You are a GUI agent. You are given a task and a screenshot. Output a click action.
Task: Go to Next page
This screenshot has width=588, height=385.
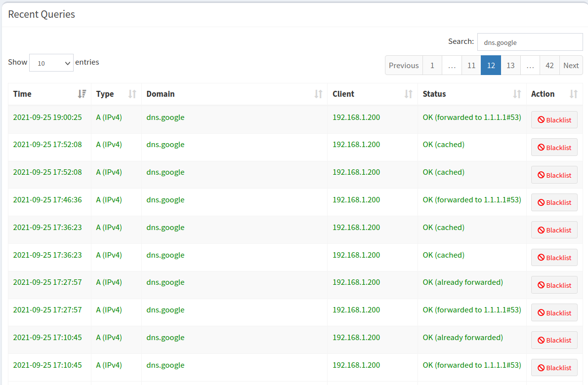[571, 65]
